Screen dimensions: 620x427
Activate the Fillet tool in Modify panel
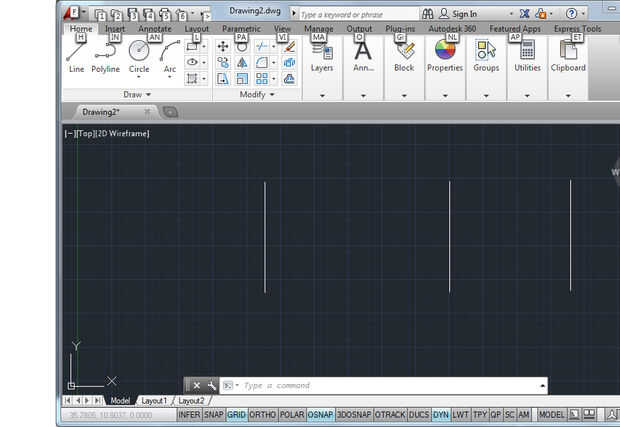(x=261, y=62)
